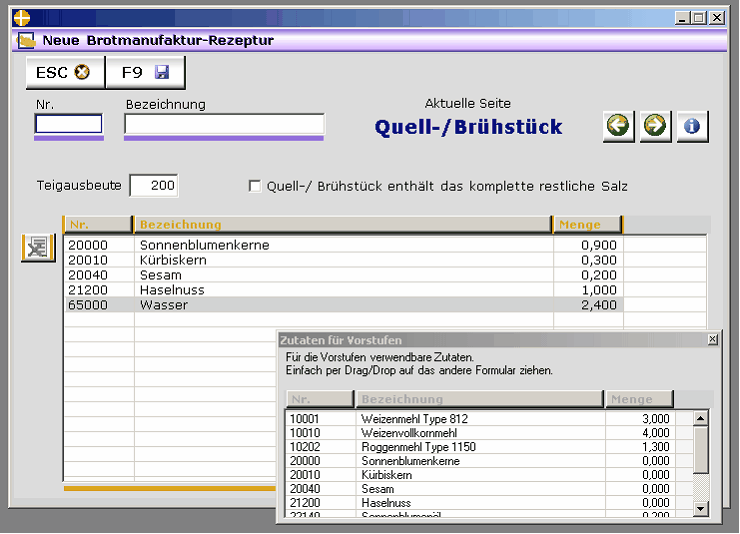Toggle the 'enthält das komplette restliche Salz' checkbox
740x534 pixels.
(x=255, y=186)
